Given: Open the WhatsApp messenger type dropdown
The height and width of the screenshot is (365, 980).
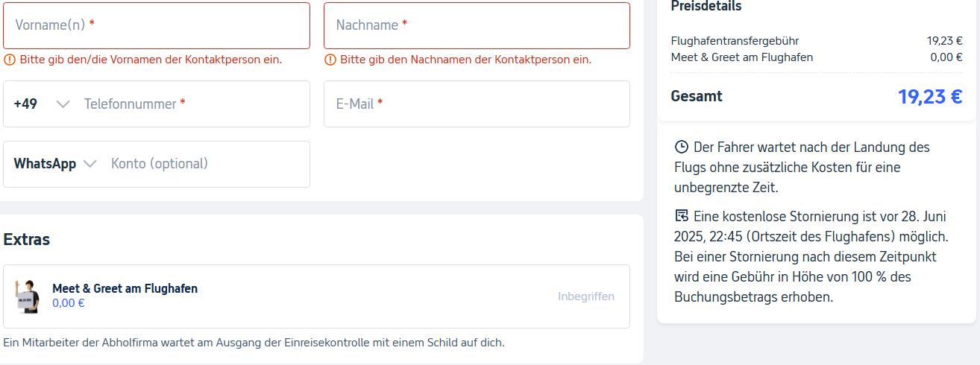Looking at the screenshot, I should point(55,164).
